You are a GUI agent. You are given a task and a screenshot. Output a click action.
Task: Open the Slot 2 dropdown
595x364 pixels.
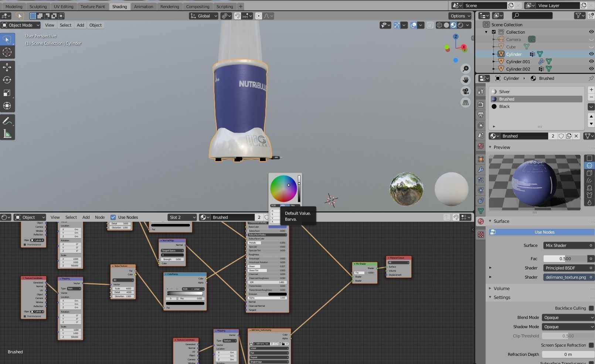coord(182,217)
